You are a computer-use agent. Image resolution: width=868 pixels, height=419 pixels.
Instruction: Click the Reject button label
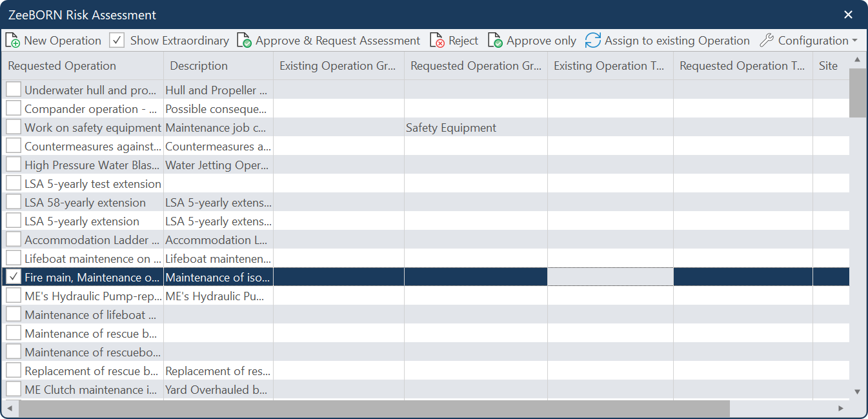pos(463,41)
